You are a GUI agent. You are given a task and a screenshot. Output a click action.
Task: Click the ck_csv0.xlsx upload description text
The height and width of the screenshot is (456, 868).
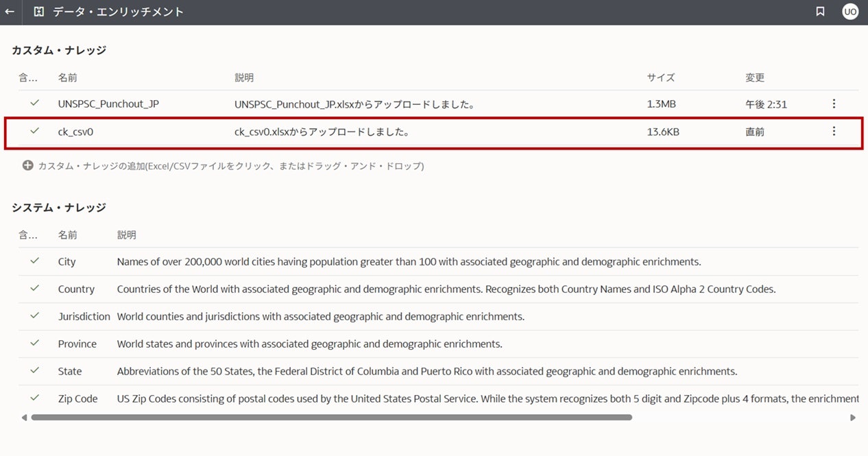pos(322,132)
